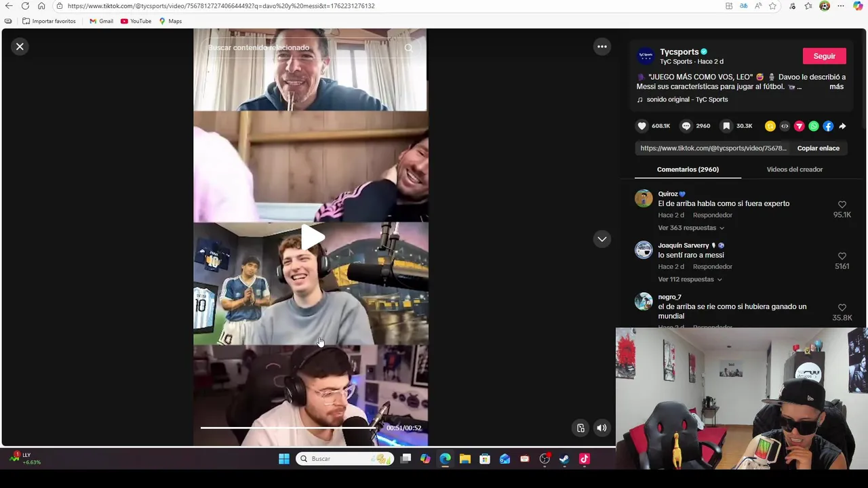Viewport: 868px width, 488px height.
Task: Go to browser home page
Action: [x=41, y=6]
